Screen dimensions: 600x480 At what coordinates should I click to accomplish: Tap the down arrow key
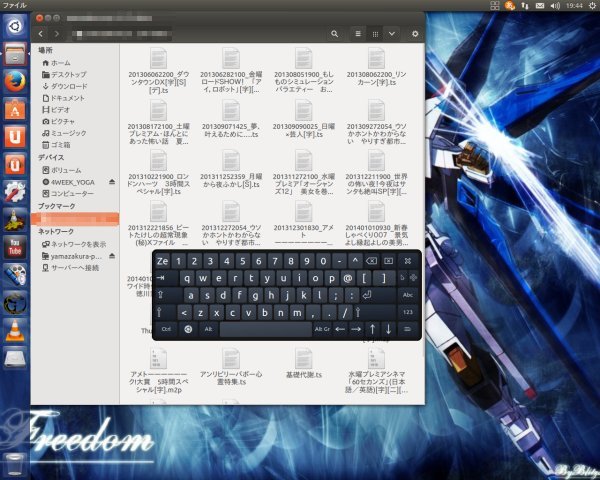coord(388,329)
